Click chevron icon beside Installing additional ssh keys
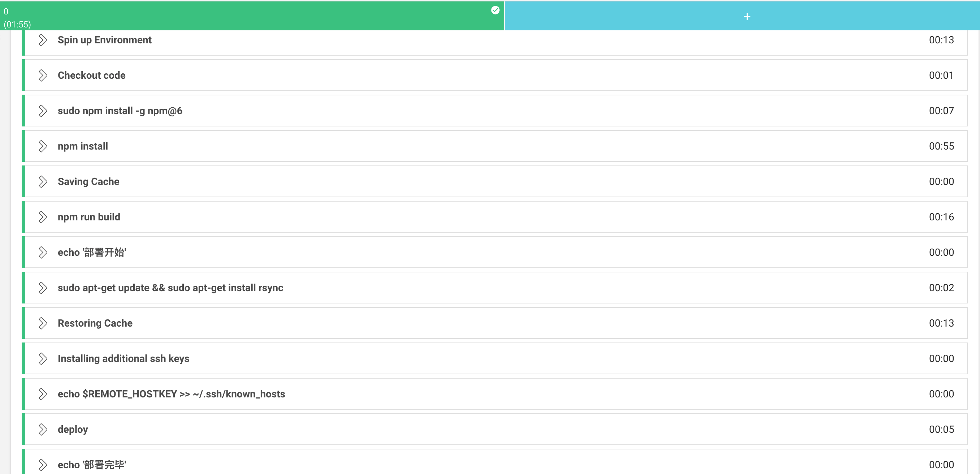The image size is (980, 474). [43, 359]
